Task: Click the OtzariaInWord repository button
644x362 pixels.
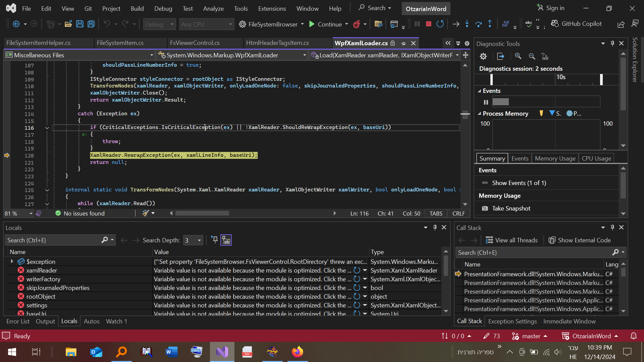Action: tap(590, 336)
